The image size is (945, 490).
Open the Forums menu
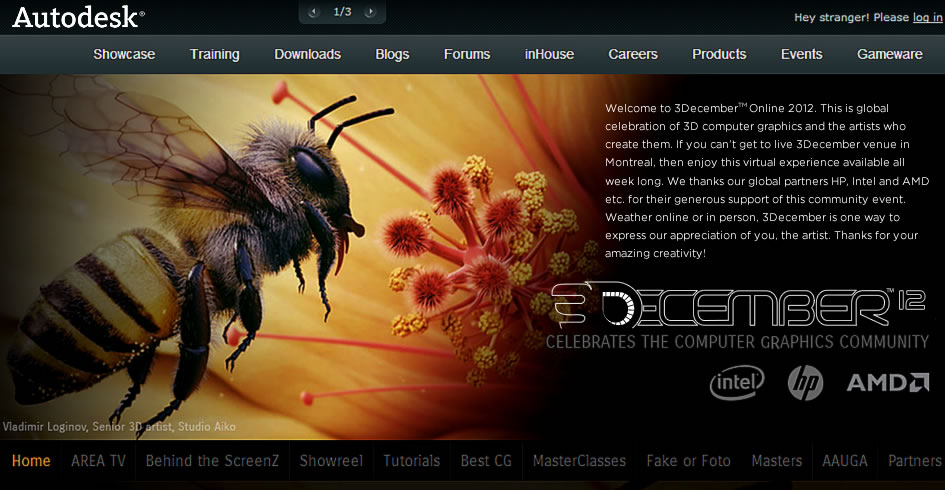467,54
